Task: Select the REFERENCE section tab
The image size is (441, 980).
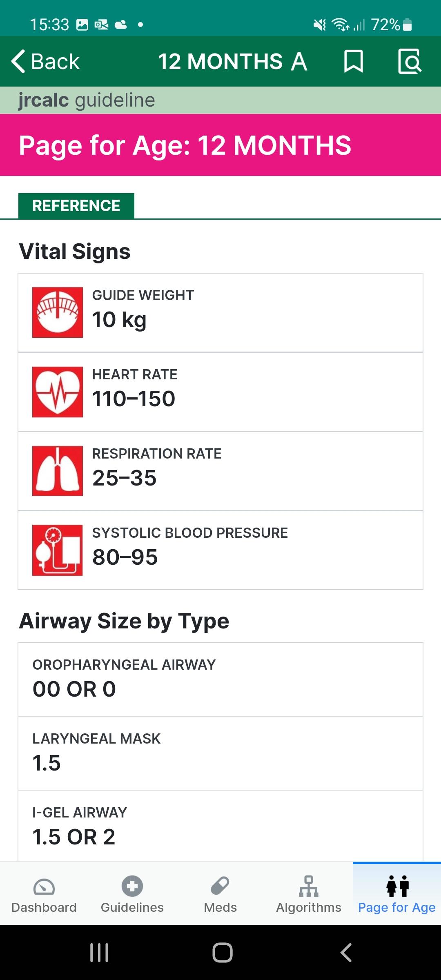Action: click(x=76, y=206)
